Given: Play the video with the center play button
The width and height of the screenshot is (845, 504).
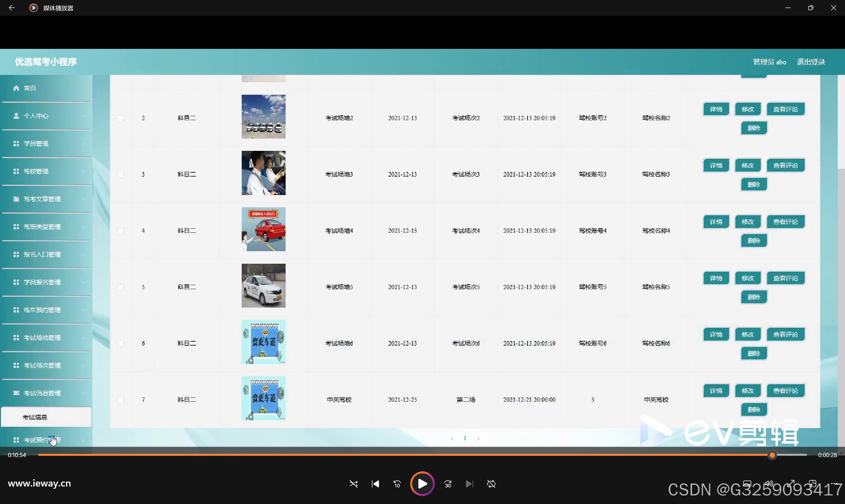Looking at the screenshot, I should (422, 484).
